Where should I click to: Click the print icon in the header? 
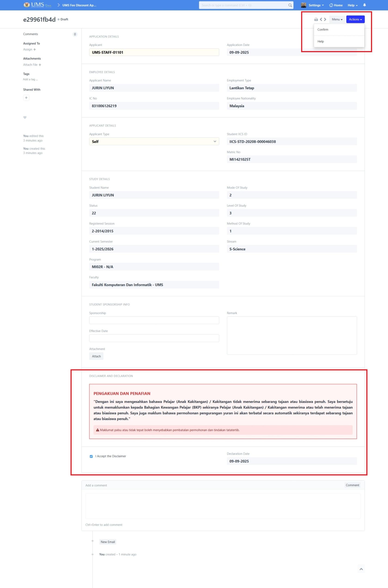click(x=316, y=20)
